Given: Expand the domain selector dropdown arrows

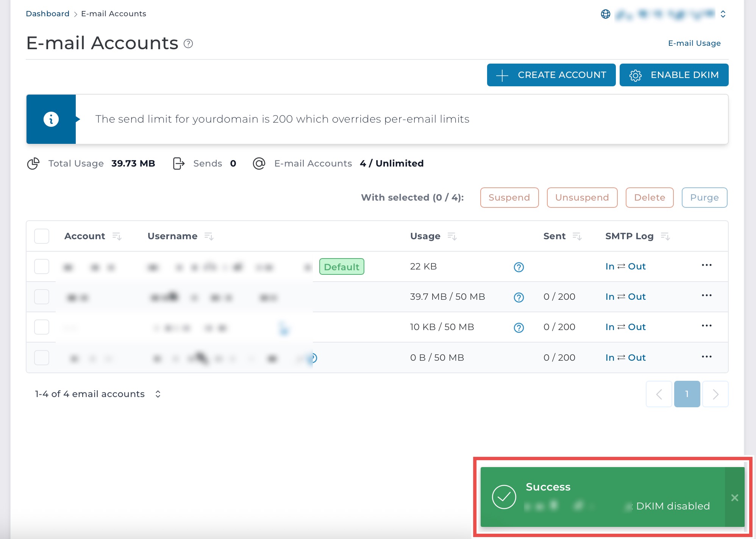Looking at the screenshot, I should click(x=723, y=14).
